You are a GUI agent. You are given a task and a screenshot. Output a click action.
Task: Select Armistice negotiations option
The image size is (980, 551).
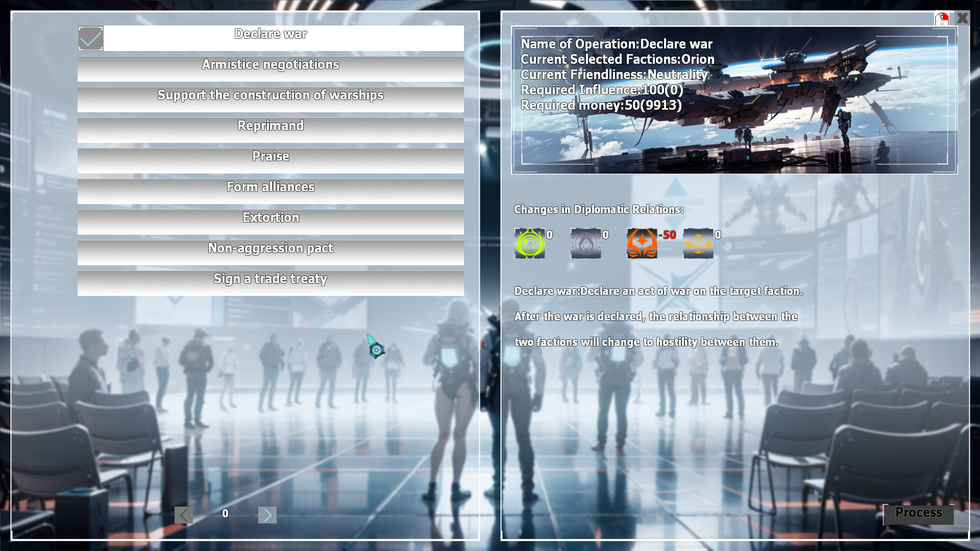pyautogui.click(x=271, y=69)
